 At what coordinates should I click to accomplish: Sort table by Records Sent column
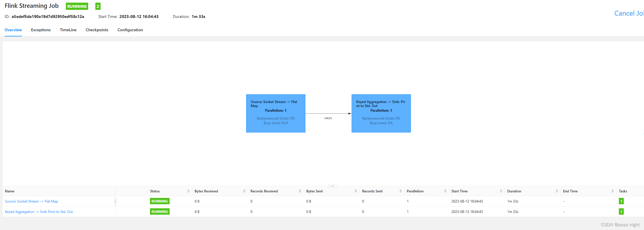pyautogui.click(x=400, y=191)
